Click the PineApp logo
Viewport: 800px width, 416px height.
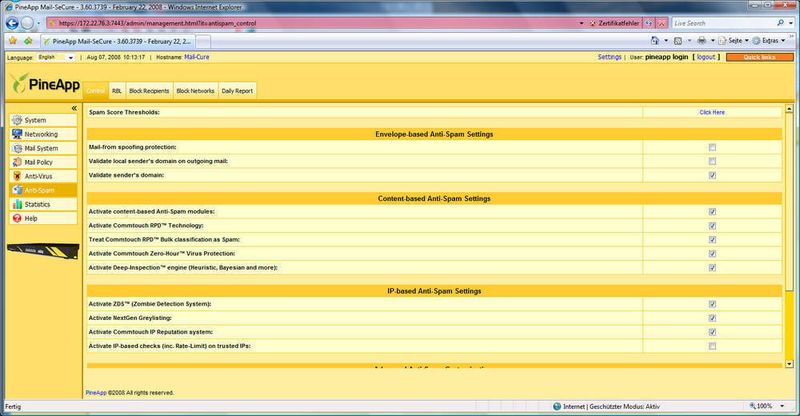pyautogui.click(x=45, y=83)
